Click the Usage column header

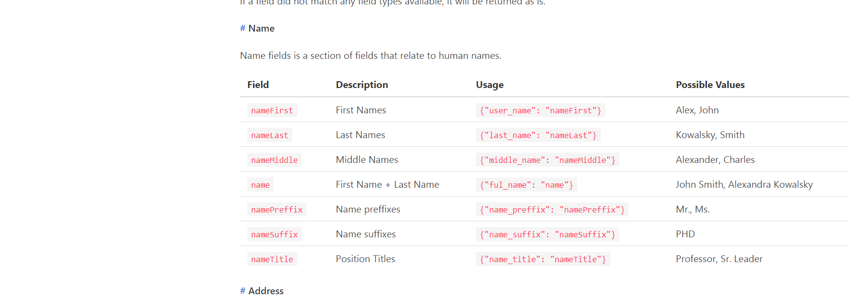point(489,85)
